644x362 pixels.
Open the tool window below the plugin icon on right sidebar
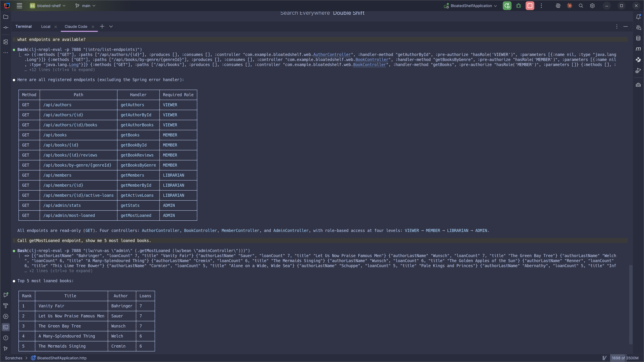point(638,71)
